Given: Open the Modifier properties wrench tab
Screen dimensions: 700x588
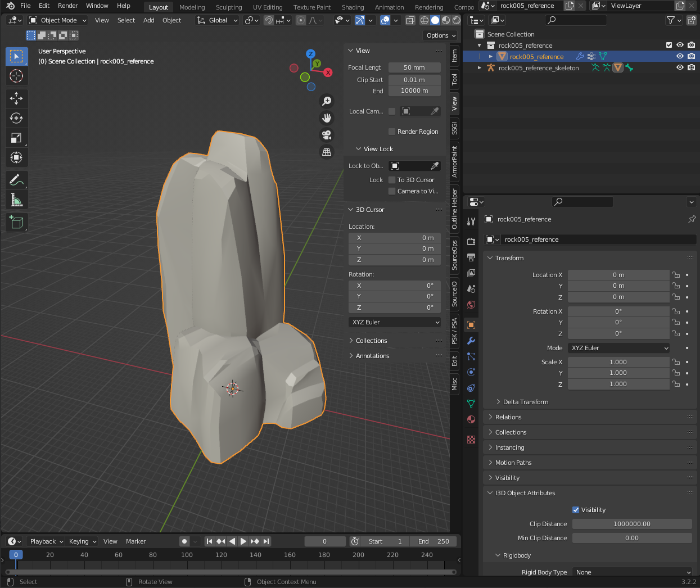Looking at the screenshot, I should [471, 341].
